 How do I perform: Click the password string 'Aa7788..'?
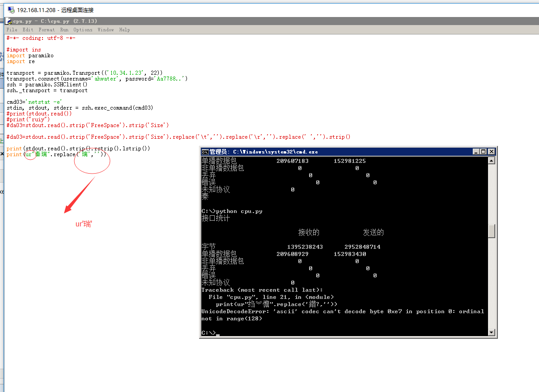(170, 79)
